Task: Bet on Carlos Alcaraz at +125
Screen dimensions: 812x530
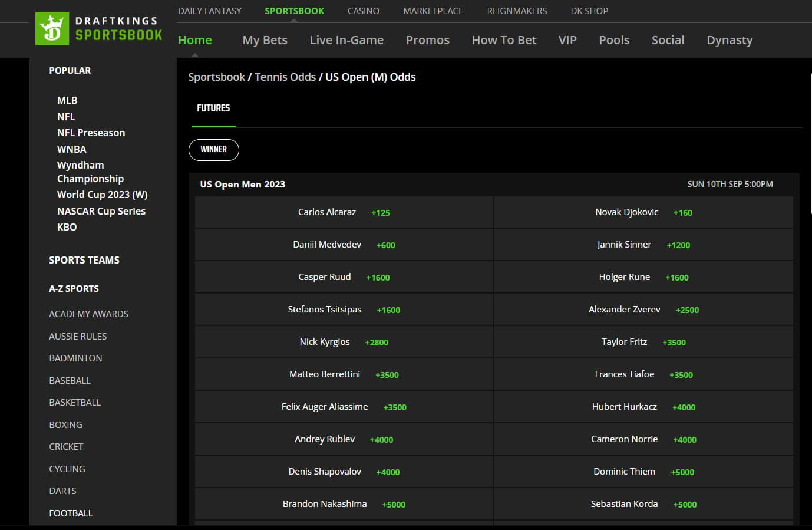Action: [344, 212]
